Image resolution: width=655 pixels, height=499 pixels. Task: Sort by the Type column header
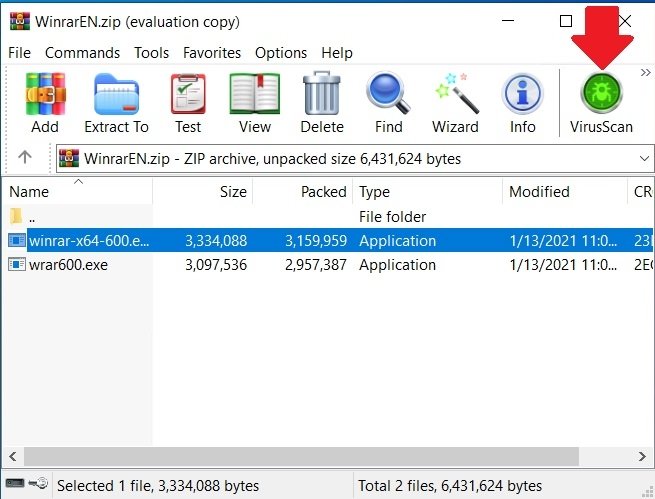click(x=427, y=192)
